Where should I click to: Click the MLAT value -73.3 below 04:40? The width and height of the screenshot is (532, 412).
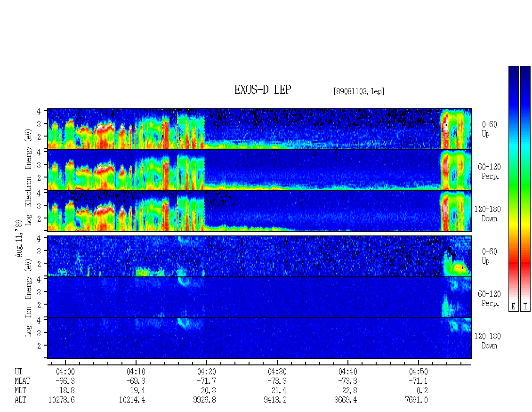(348, 381)
